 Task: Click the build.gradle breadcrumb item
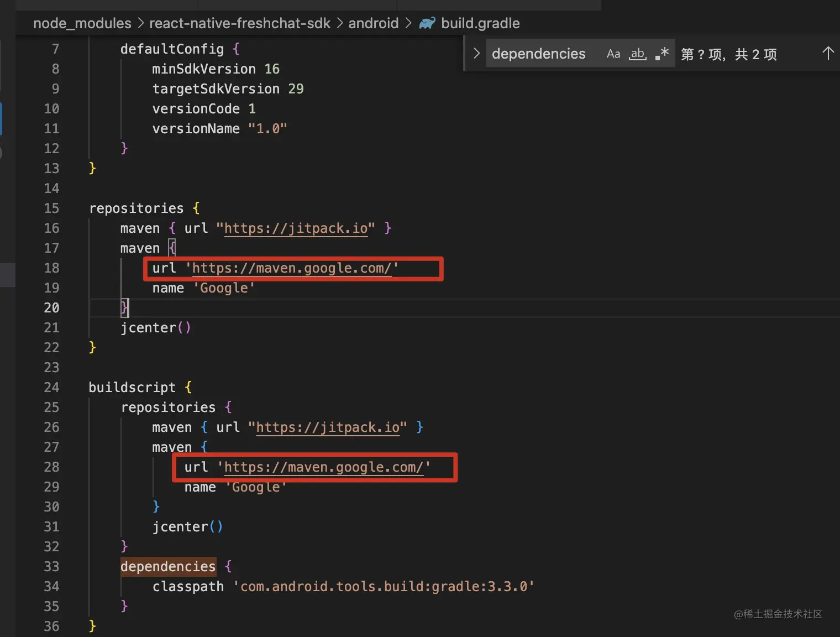tap(470, 23)
